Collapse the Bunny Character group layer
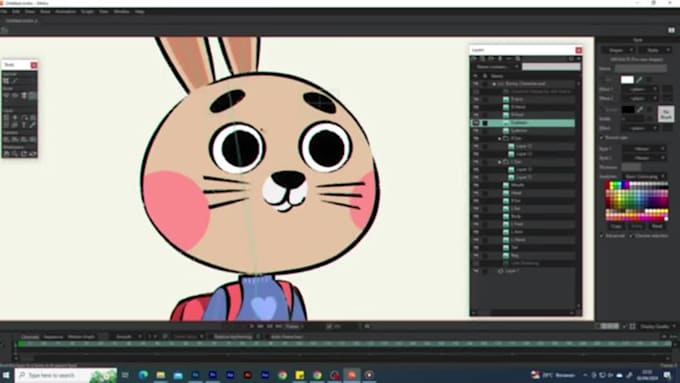The width and height of the screenshot is (680, 383). 494,84
